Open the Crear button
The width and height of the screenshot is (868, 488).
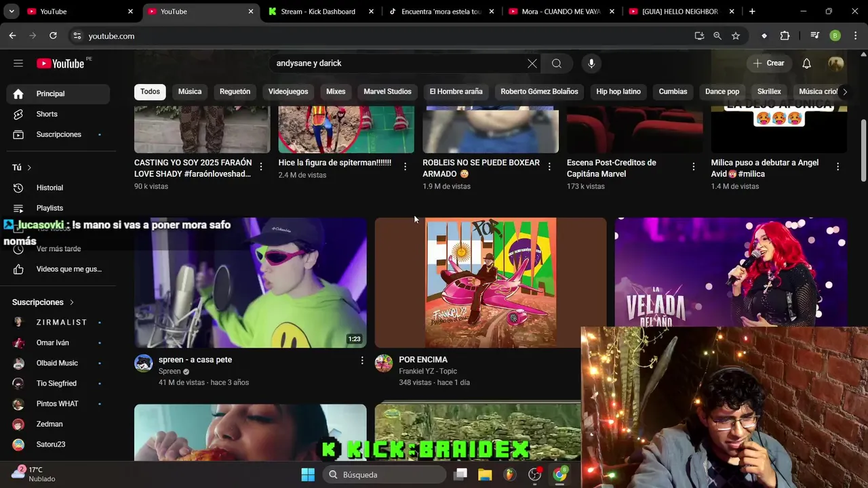click(769, 63)
